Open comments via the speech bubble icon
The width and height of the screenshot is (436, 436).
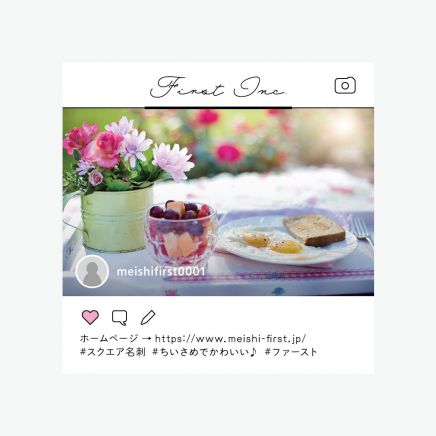pos(120,318)
